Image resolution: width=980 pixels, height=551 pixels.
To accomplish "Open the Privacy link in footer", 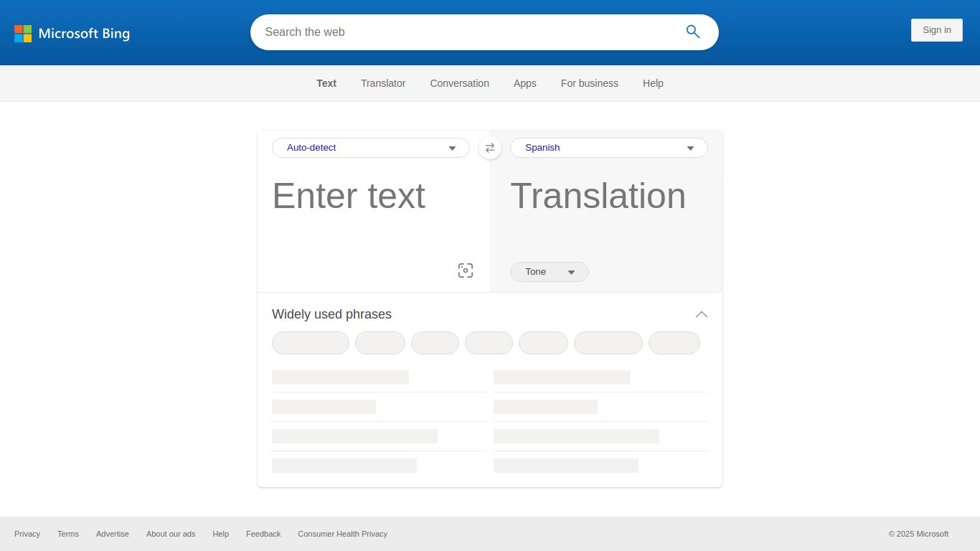I will [27, 534].
